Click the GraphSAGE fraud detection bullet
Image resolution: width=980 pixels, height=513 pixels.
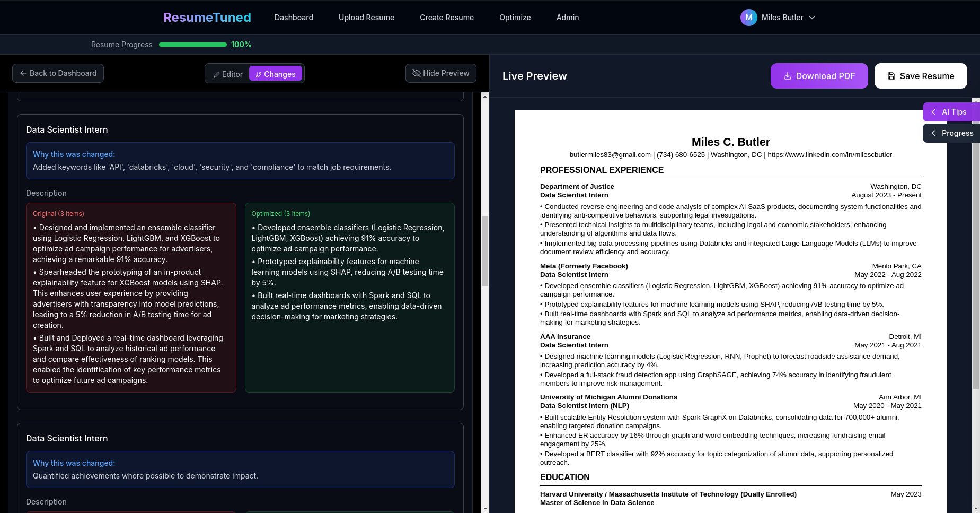(x=716, y=379)
